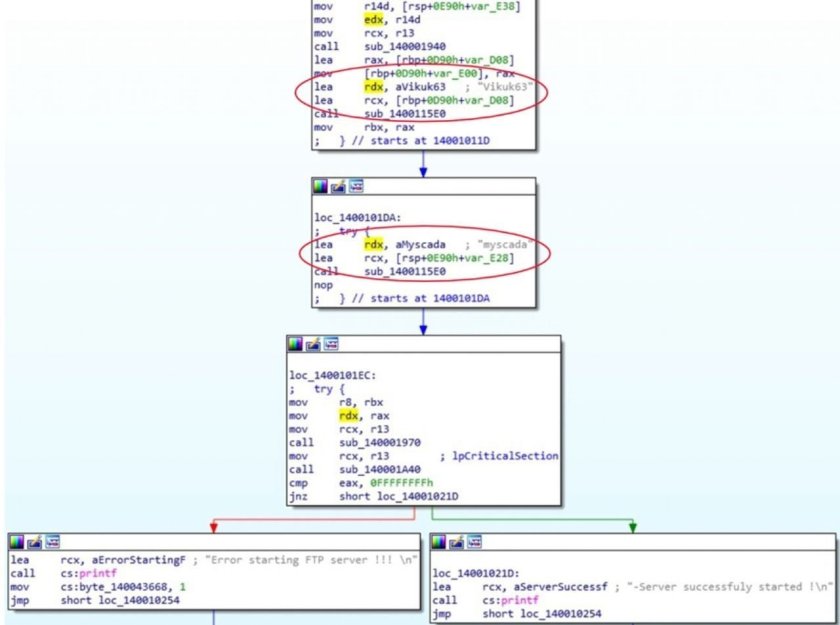Viewport: 840px width, 625px height.
Task: Select the sub_140001A40 call target
Action: pyautogui.click(x=380, y=470)
